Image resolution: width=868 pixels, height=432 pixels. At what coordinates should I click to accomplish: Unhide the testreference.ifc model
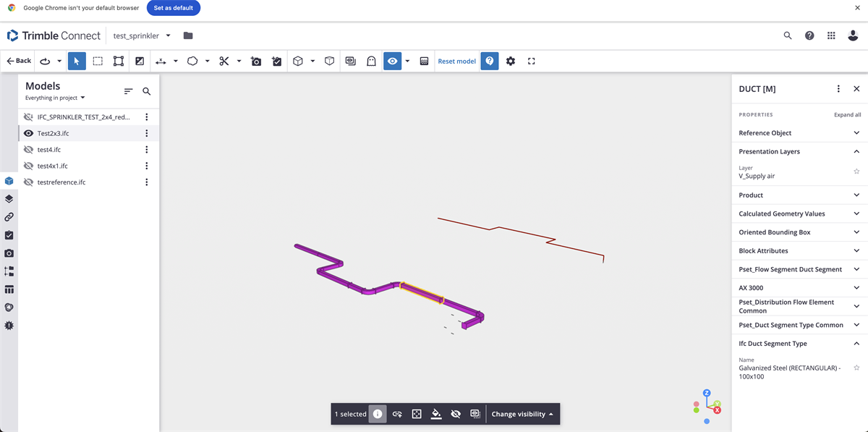(x=27, y=182)
